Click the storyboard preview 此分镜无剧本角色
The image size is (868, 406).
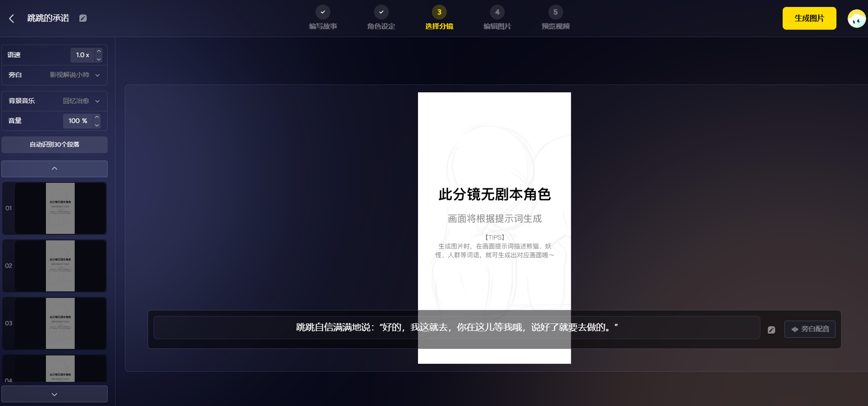pyautogui.click(x=495, y=228)
